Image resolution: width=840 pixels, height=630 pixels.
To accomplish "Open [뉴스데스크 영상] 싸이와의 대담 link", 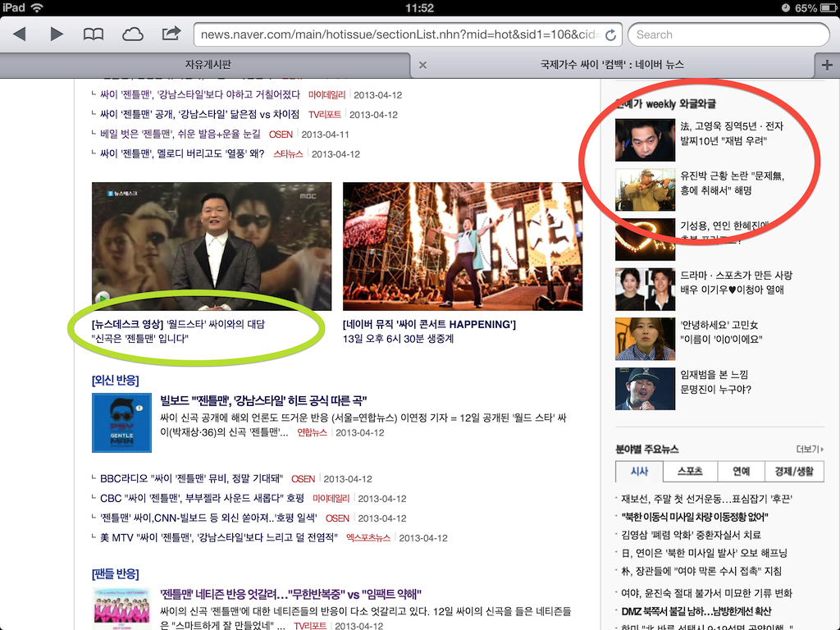I will pos(178,331).
